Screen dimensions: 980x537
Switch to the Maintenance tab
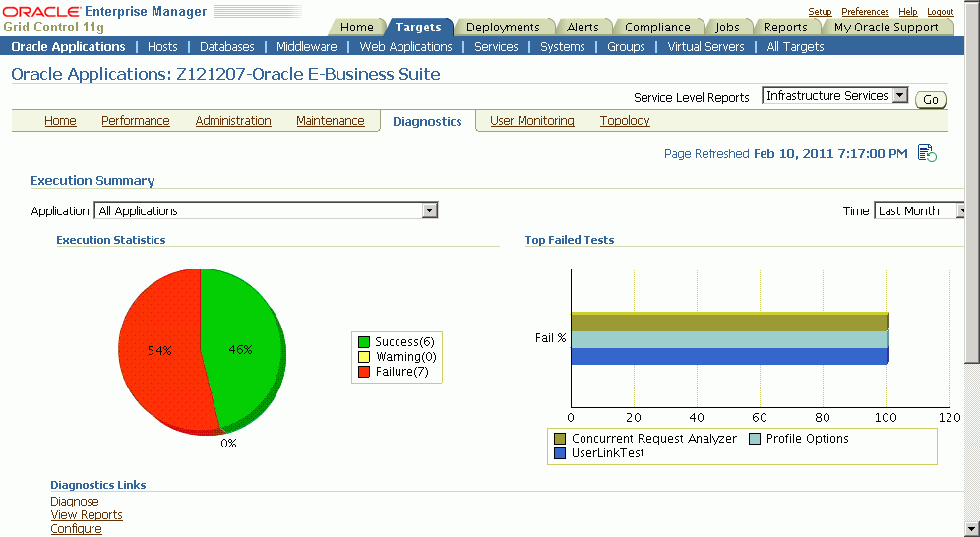(330, 121)
